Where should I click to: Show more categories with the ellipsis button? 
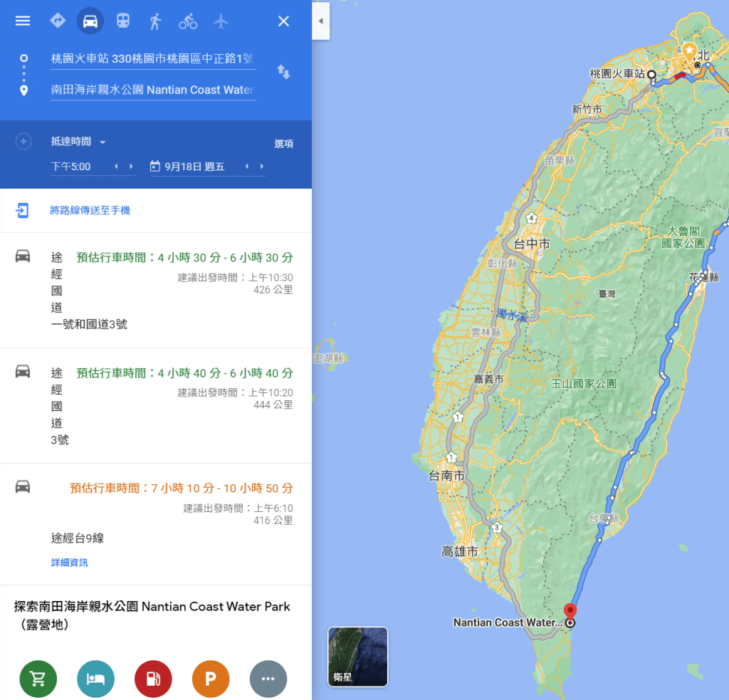point(268,679)
